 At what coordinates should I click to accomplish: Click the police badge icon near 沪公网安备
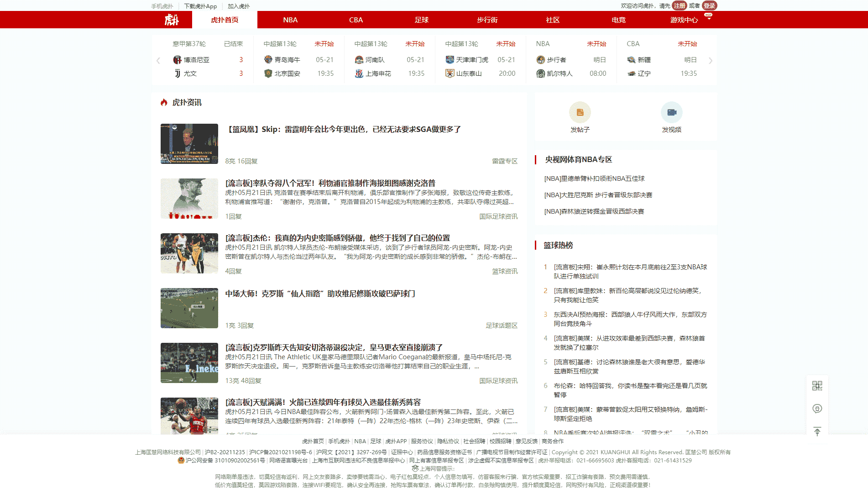tap(181, 460)
